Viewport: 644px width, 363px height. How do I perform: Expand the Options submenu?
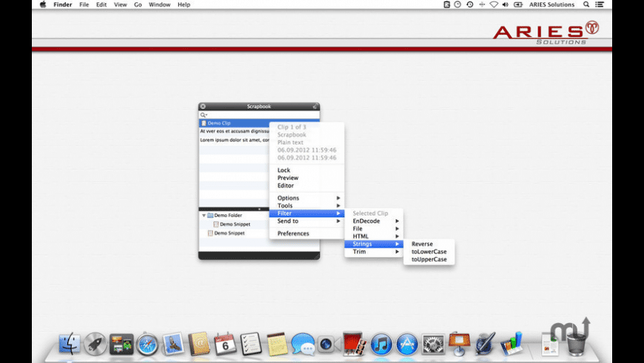[306, 198]
